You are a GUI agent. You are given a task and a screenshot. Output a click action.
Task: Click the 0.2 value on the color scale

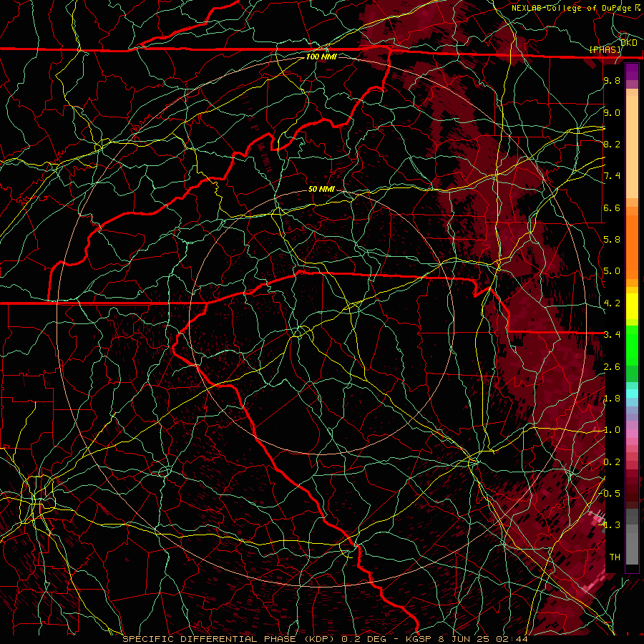pyautogui.click(x=612, y=462)
